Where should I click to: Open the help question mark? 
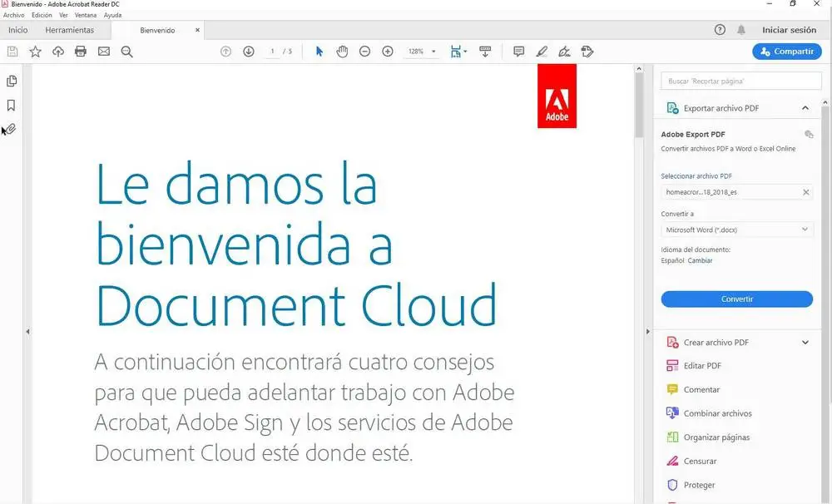(720, 30)
